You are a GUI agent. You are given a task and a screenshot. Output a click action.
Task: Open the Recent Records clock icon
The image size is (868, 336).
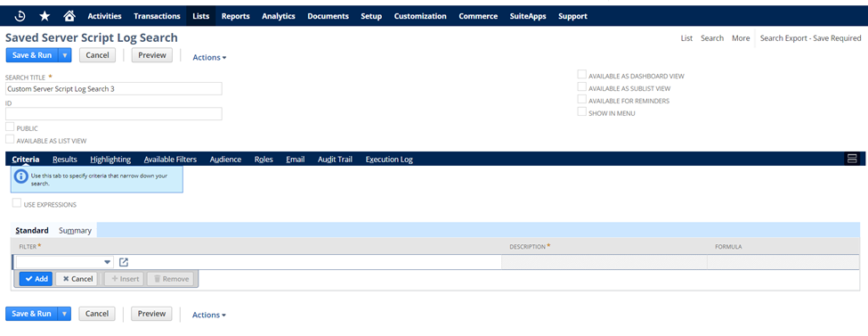20,16
